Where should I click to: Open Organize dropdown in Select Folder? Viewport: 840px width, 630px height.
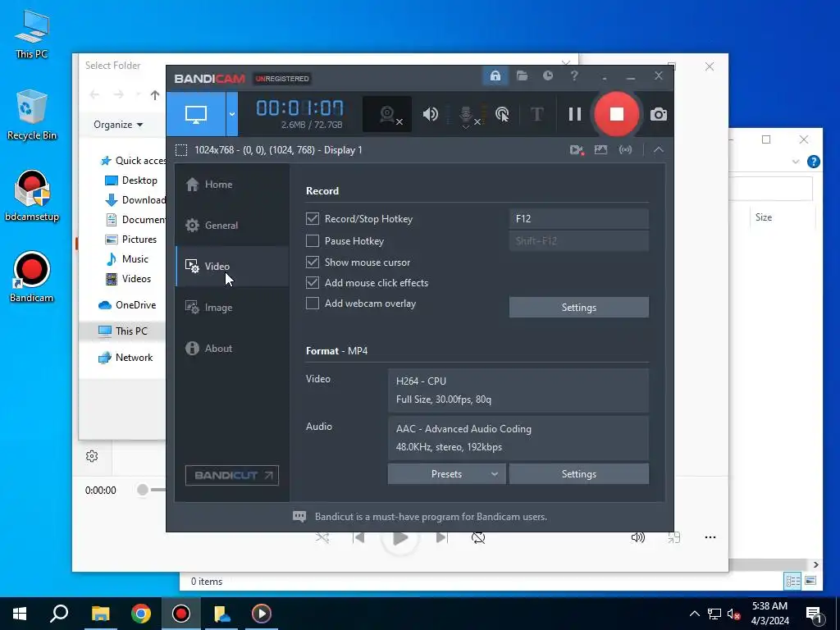(x=118, y=125)
